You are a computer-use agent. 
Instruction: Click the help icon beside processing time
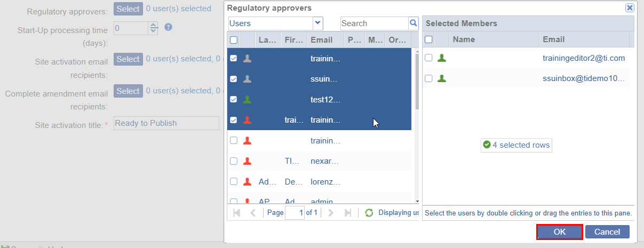[x=168, y=27]
